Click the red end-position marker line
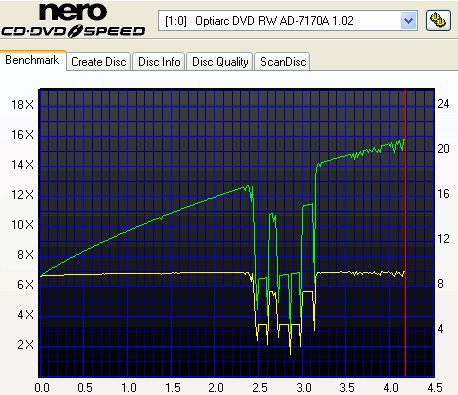 tap(406, 233)
